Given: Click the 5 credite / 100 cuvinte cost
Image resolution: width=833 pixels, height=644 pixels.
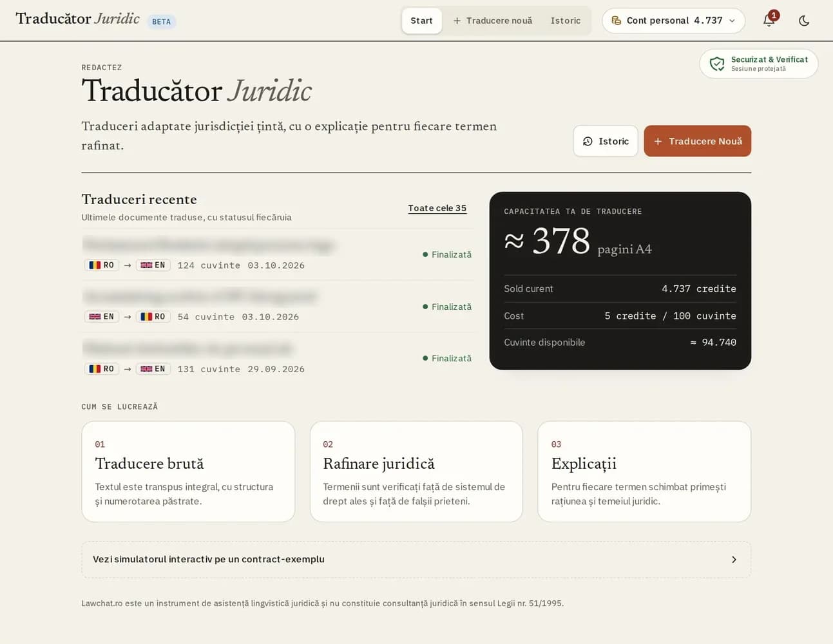Looking at the screenshot, I should pyautogui.click(x=670, y=316).
